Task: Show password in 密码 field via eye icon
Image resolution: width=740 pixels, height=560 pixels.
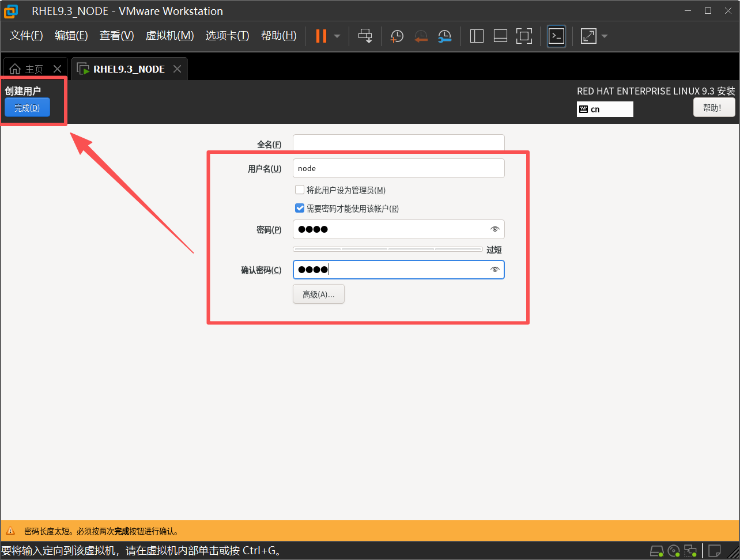Action: [494, 229]
